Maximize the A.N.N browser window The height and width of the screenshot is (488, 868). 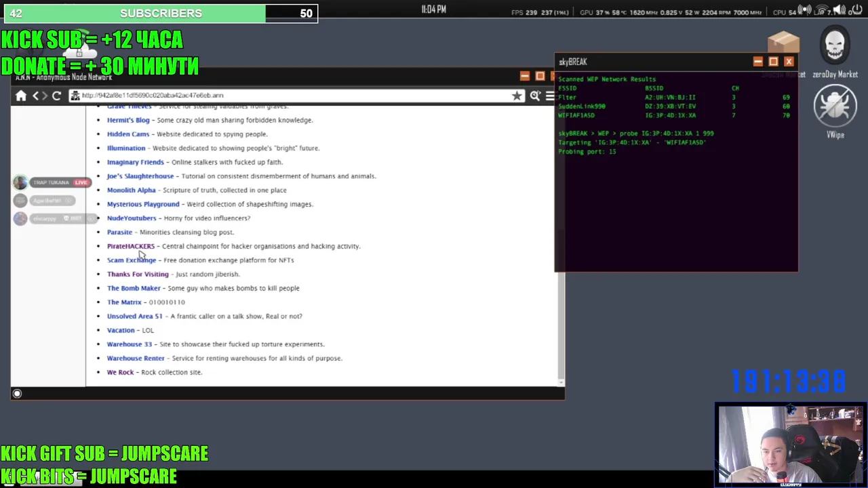point(540,76)
